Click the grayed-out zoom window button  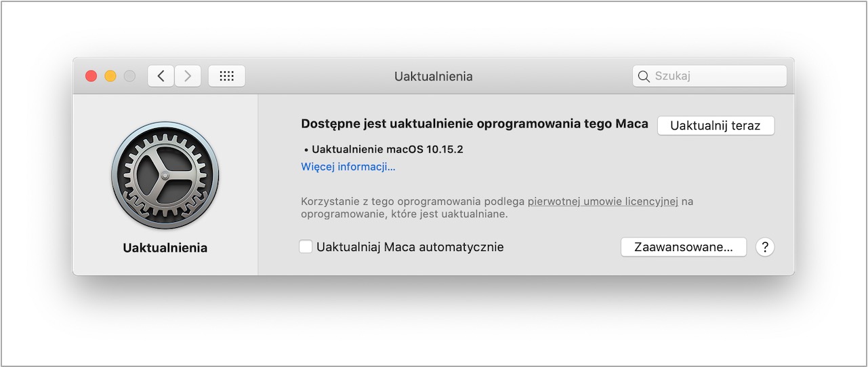tap(129, 76)
